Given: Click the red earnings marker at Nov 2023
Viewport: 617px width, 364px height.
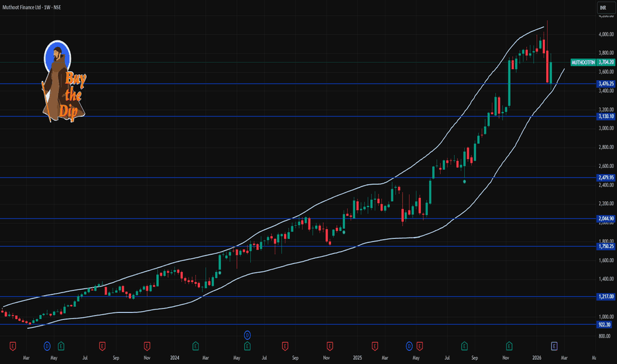Looking at the screenshot, I should click(147, 346).
